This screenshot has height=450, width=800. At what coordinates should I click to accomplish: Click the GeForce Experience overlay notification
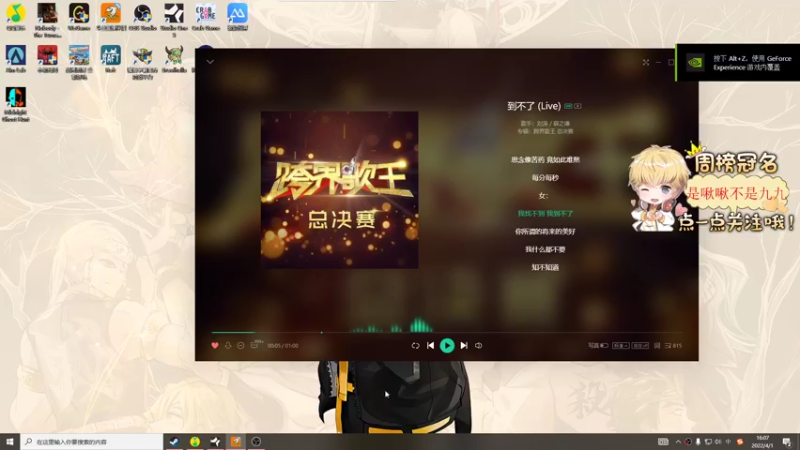[738, 63]
